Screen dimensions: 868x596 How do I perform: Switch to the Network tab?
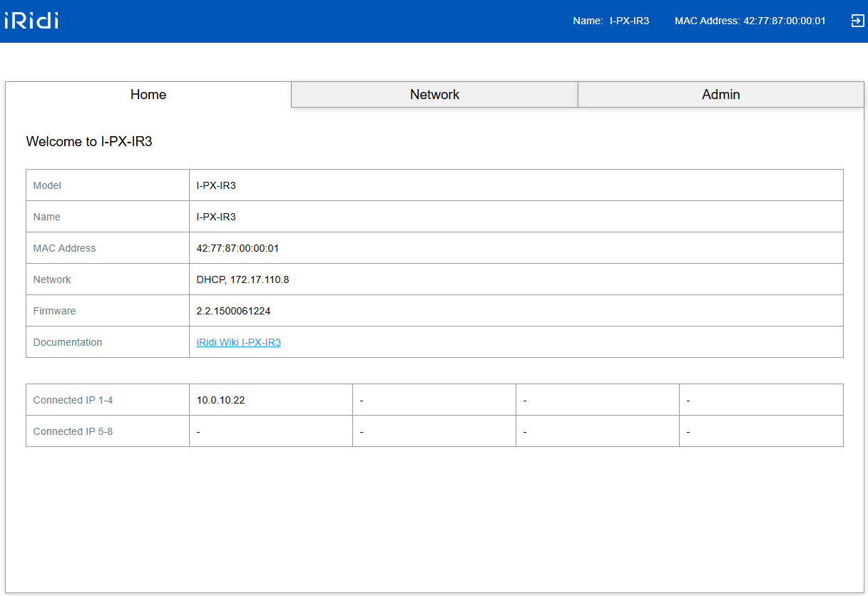[434, 95]
